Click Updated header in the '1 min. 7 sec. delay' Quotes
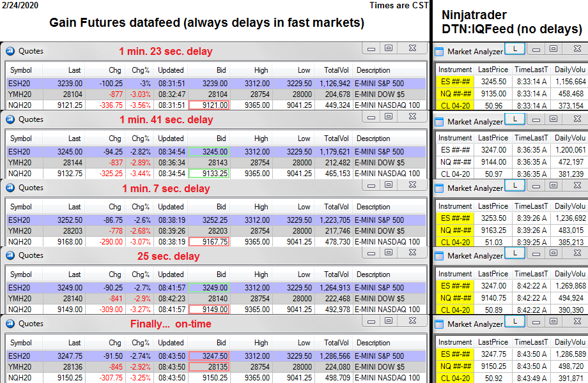This screenshot has height=383, width=588. click(171, 207)
